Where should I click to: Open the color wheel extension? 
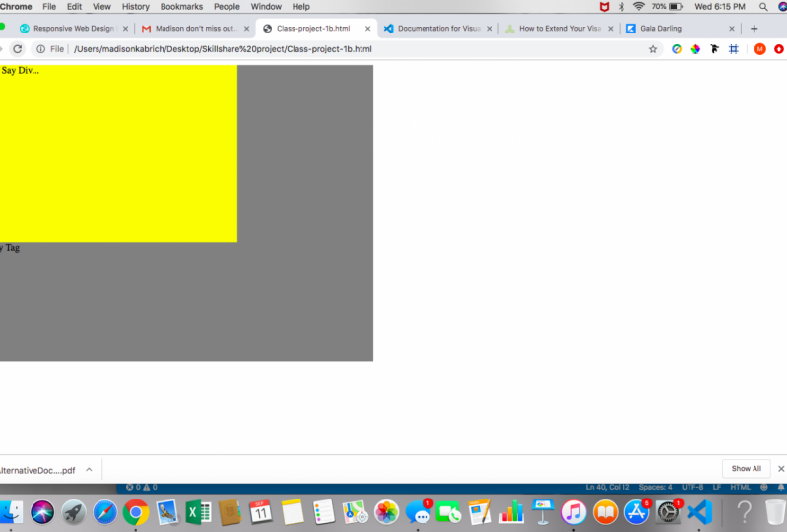coord(695,49)
